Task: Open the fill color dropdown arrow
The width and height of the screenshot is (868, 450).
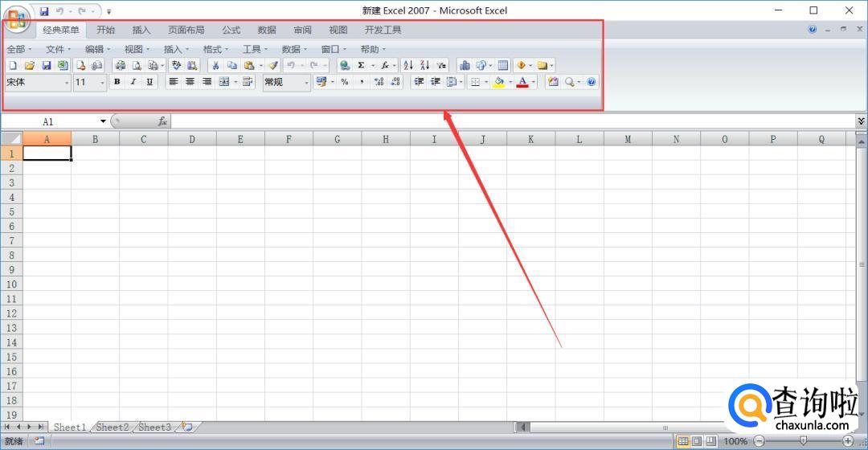Action: click(510, 83)
